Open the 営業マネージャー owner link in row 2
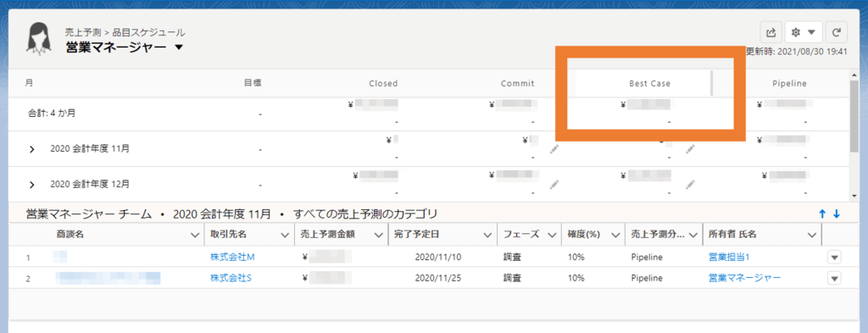 pyautogui.click(x=744, y=278)
